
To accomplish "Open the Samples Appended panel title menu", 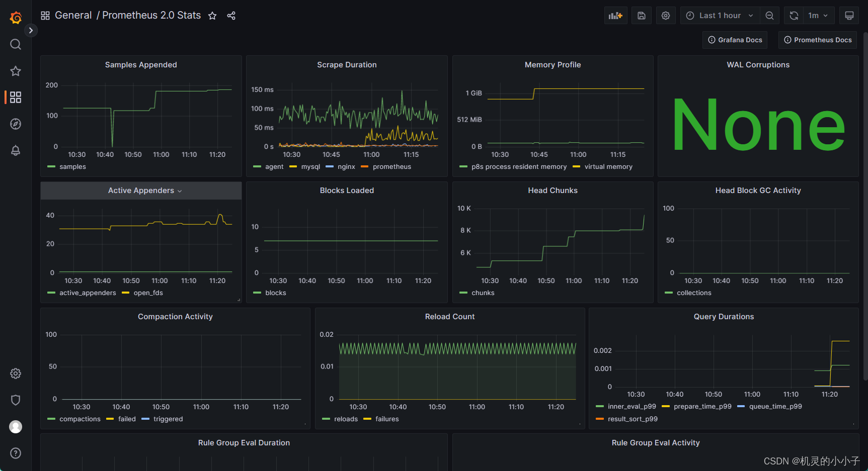I will tap(141, 65).
